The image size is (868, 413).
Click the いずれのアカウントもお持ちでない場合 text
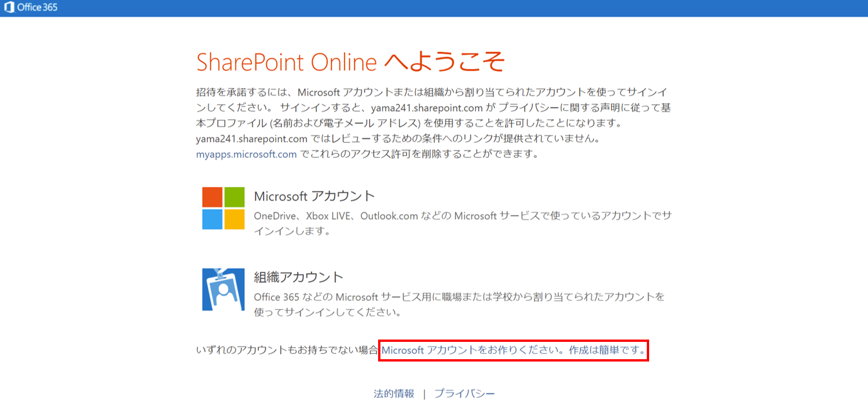(x=287, y=350)
